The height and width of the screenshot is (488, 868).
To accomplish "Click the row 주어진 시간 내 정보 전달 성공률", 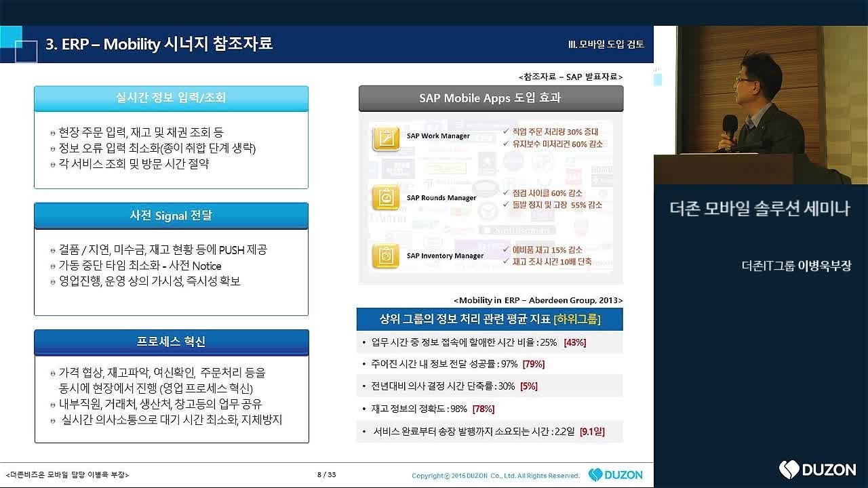I will click(490, 364).
